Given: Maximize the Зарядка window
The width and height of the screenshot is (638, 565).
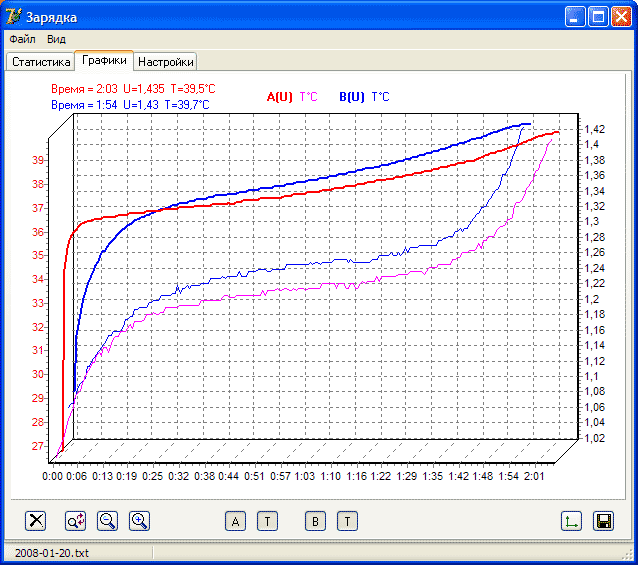Looking at the screenshot, I should [598, 17].
